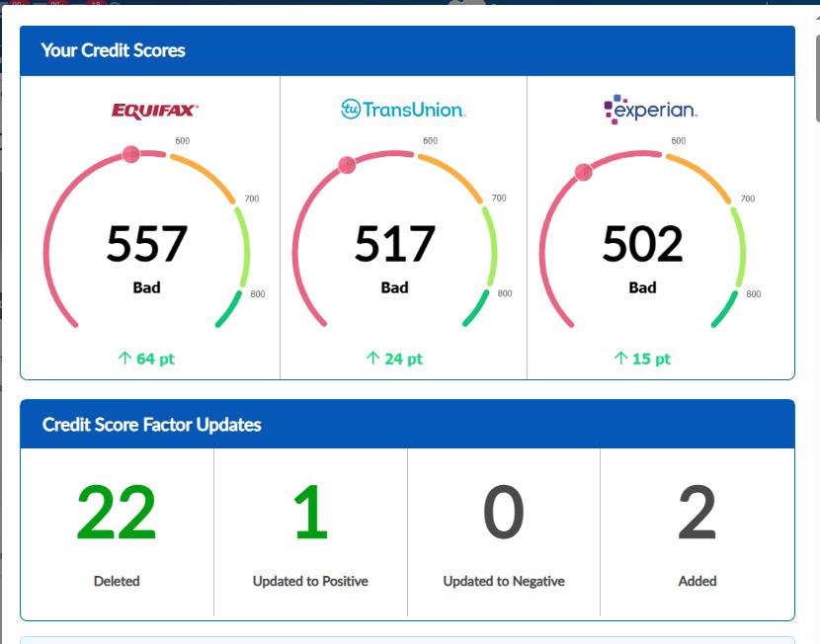This screenshot has height=644, width=820.
Task: Click the green up arrow beside 24 pt
Action: click(372, 359)
